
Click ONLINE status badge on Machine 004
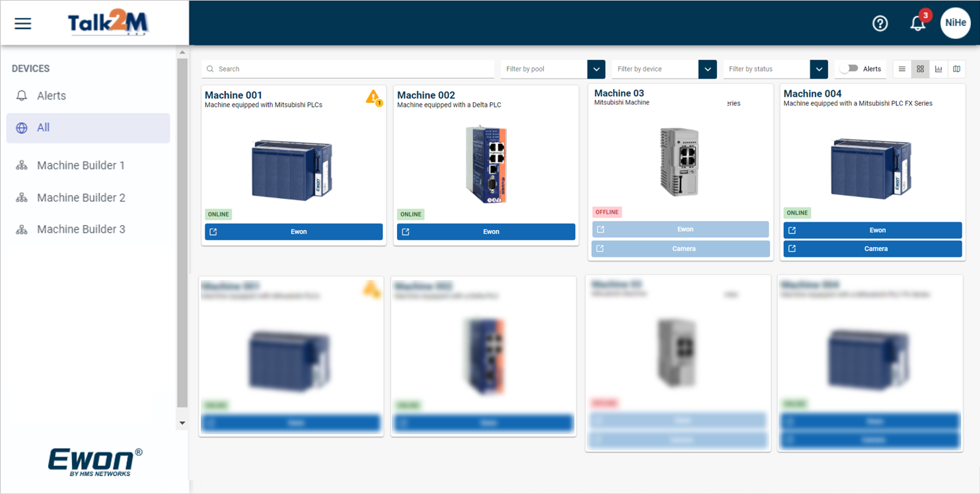pos(797,213)
